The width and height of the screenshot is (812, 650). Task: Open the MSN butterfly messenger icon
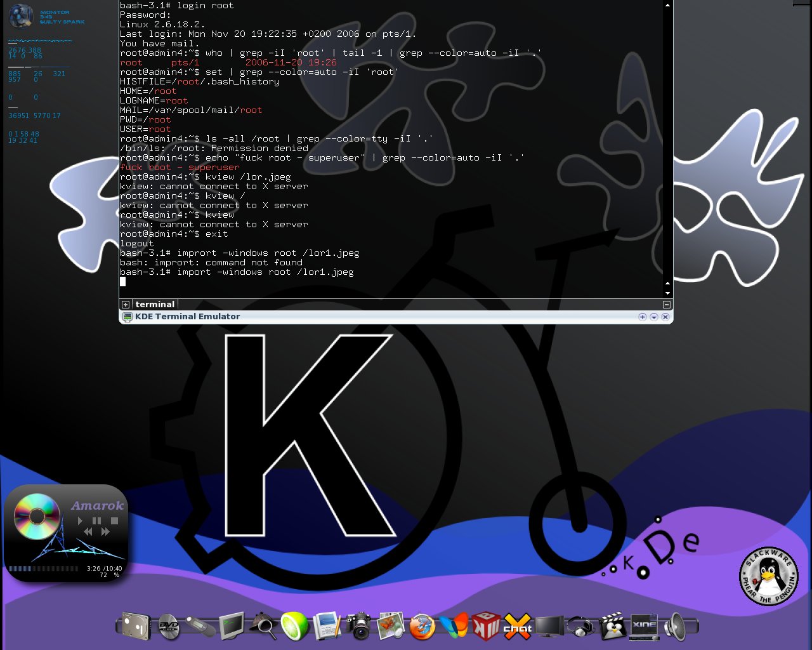tap(454, 626)
